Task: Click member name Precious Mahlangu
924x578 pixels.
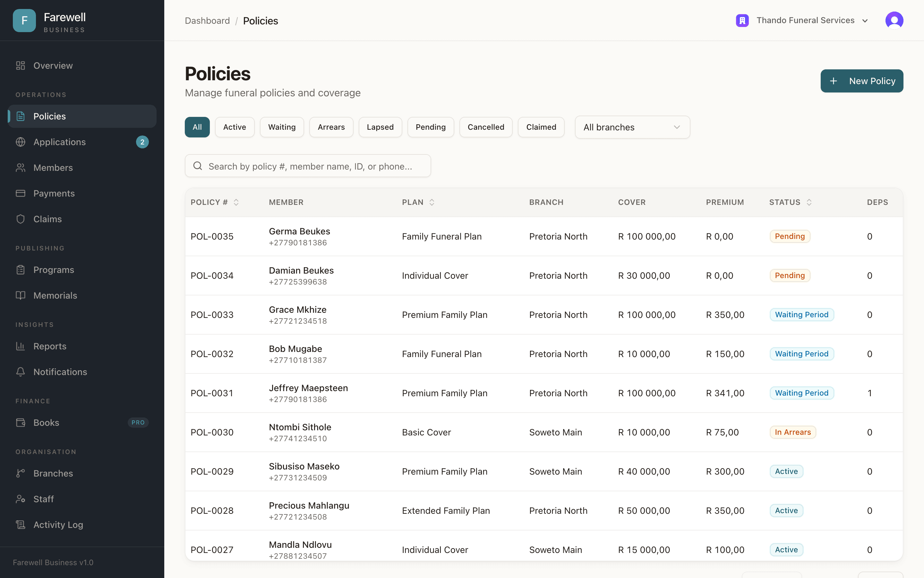Action: pos(309,505)
